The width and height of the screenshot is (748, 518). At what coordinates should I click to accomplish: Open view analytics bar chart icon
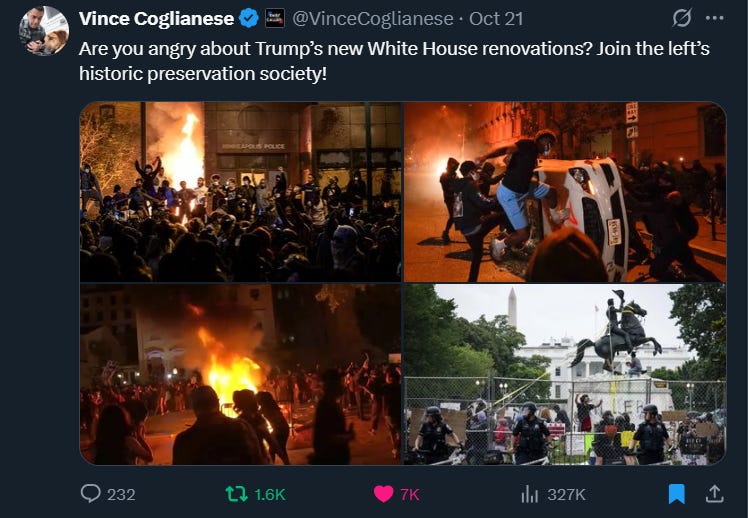coord(530,494)
